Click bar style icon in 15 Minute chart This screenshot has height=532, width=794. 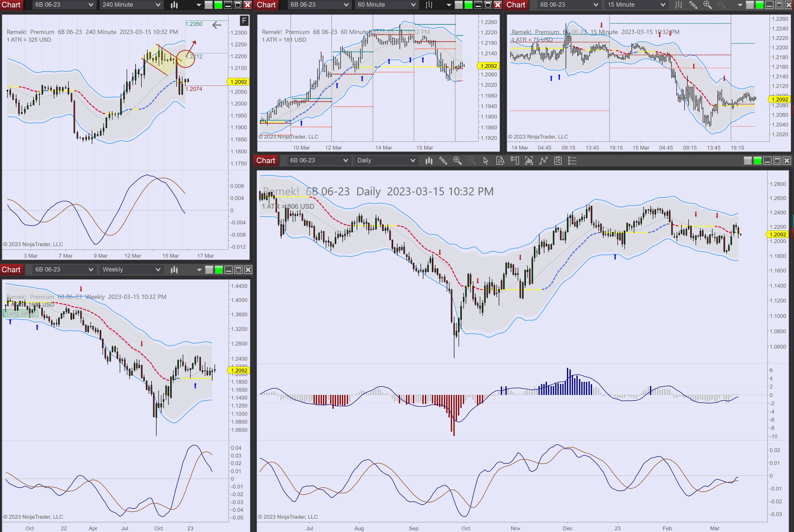678,5
